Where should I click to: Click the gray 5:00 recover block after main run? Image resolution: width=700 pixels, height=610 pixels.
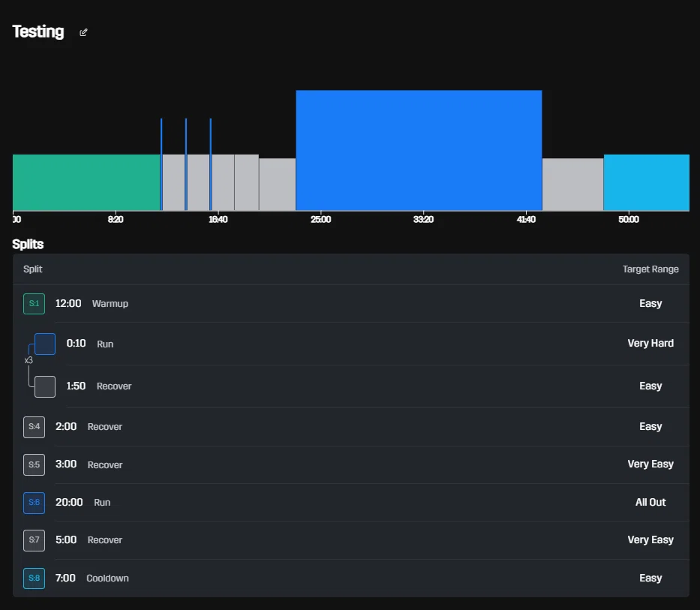[x=572, y=184]
